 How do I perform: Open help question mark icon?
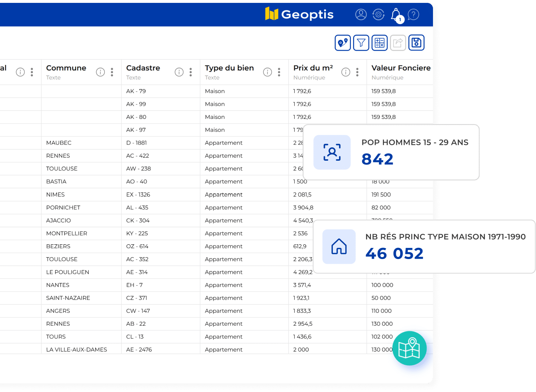tap(414, 14)
